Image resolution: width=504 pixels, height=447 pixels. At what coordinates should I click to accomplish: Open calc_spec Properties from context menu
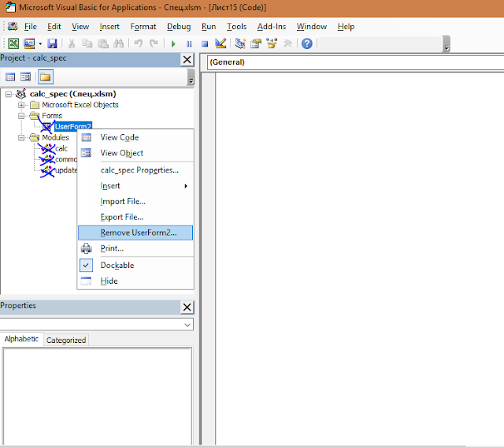pyautogui.click(x=135, y=170)
